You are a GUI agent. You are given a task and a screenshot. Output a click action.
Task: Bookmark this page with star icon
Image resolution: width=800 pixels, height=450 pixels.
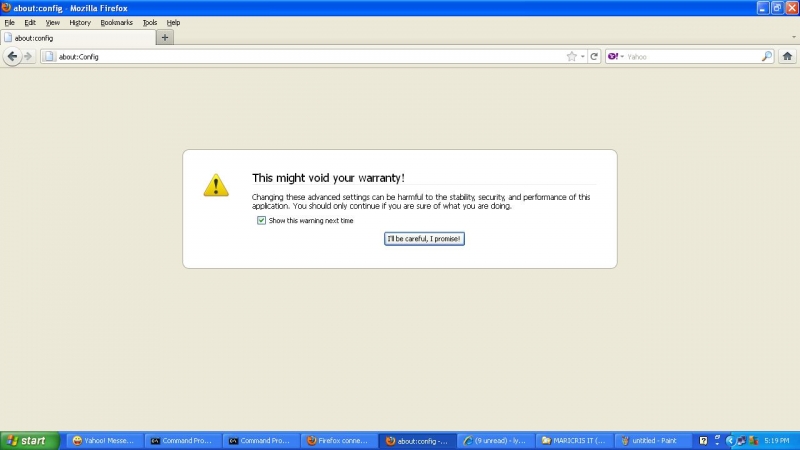571,56
